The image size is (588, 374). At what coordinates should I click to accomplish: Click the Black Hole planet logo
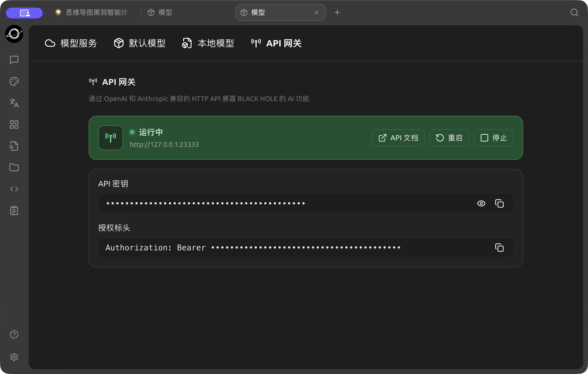click(x=14, y=34)
